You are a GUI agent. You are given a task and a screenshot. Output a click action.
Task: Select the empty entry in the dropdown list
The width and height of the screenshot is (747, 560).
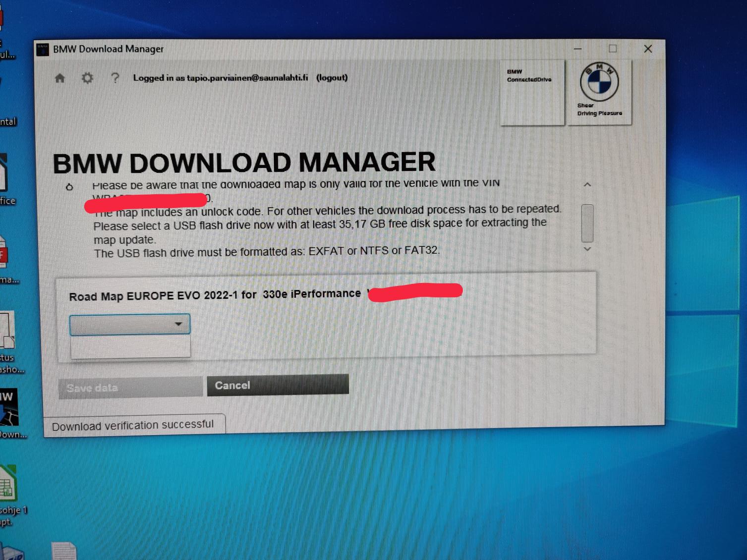pos(130,346)
